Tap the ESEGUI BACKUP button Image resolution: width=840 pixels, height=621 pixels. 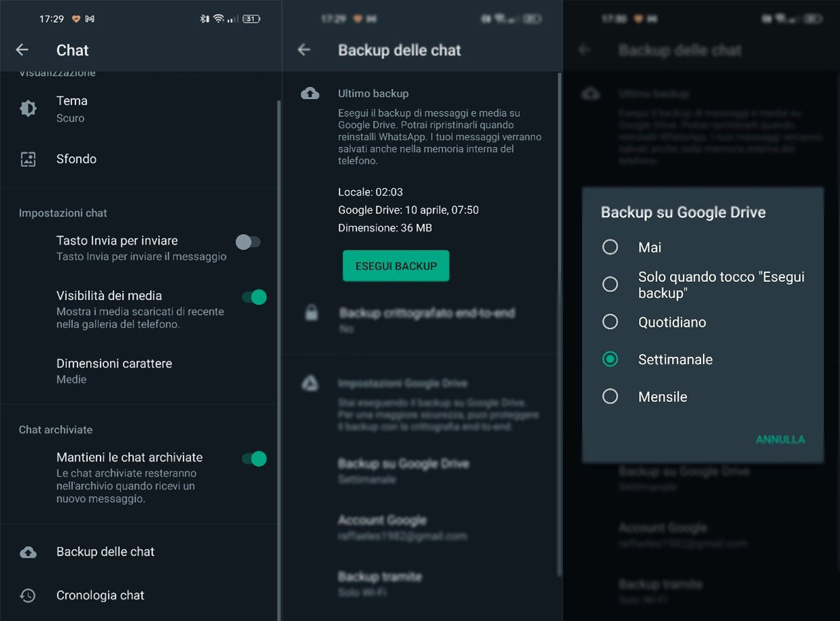point(396,266)
